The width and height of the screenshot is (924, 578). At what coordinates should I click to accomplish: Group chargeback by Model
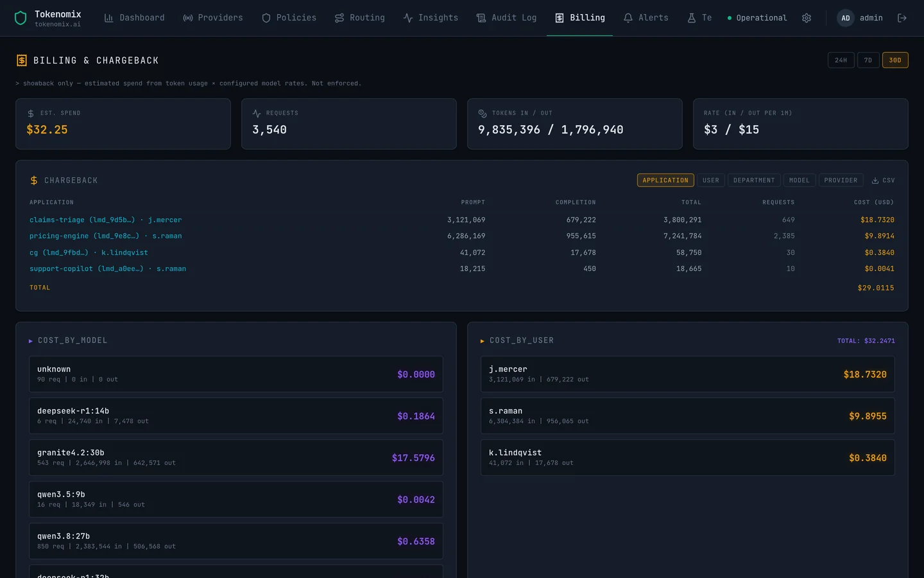pyautogui.click(x=800, y=180)
